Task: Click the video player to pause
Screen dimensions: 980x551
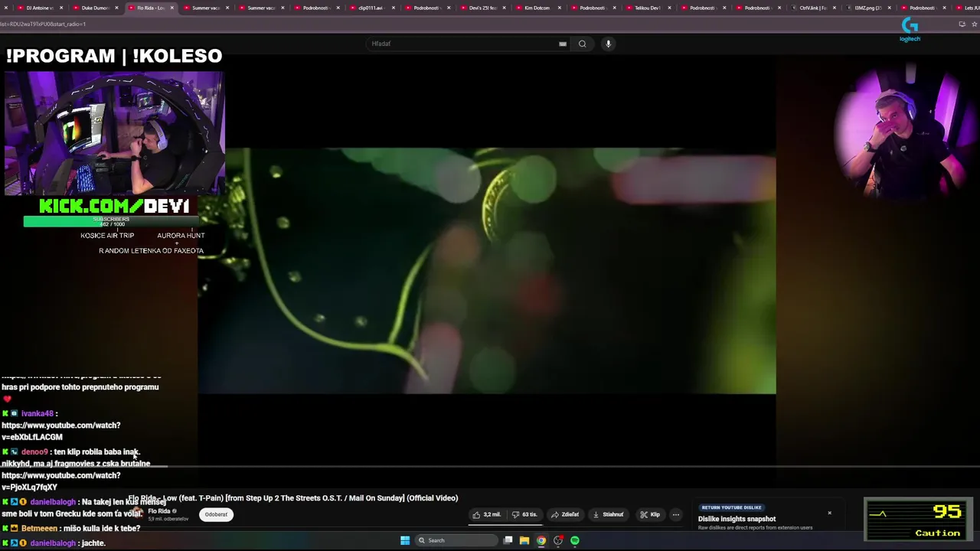Action: tap(487, 271)
